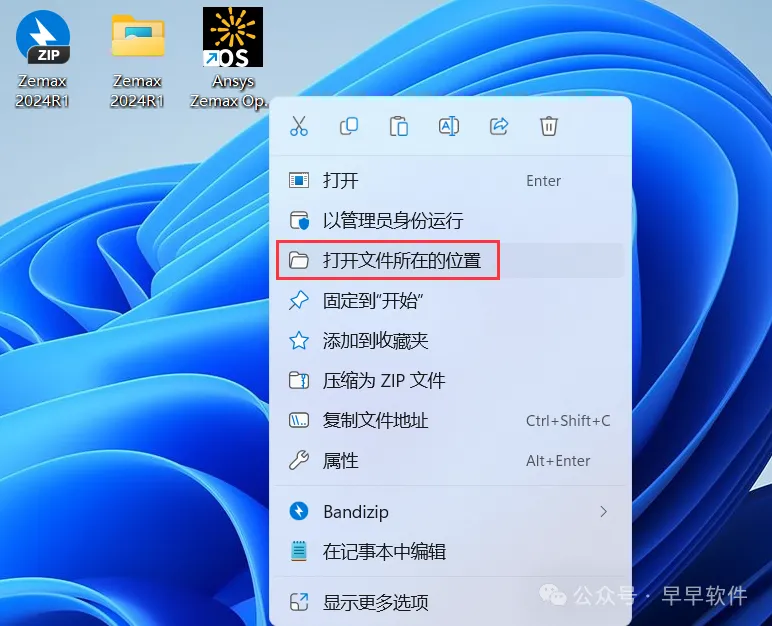Choose 添加到收藏夹 menu entry
This screenshot has width=772, height=626.
pos(450,340)
